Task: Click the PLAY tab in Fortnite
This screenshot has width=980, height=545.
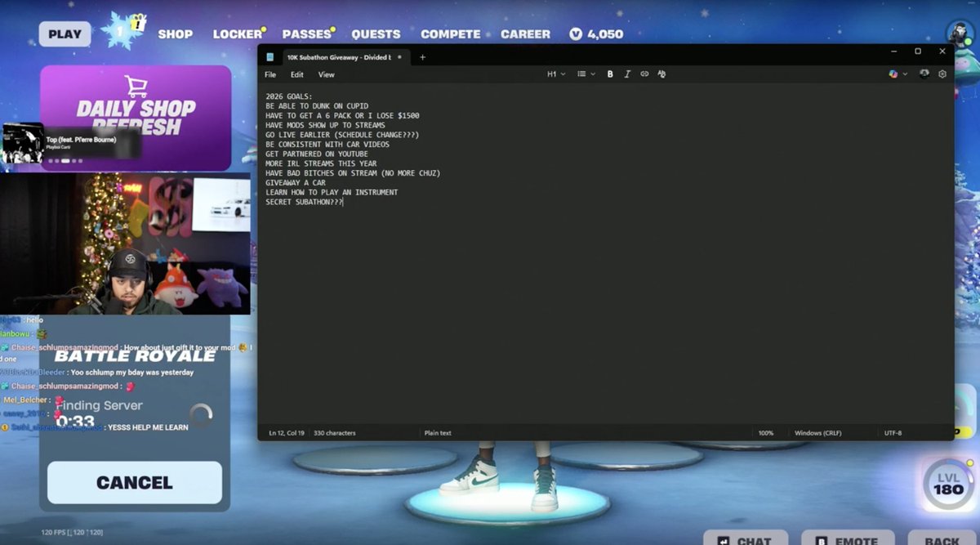Action: [65, 34]
